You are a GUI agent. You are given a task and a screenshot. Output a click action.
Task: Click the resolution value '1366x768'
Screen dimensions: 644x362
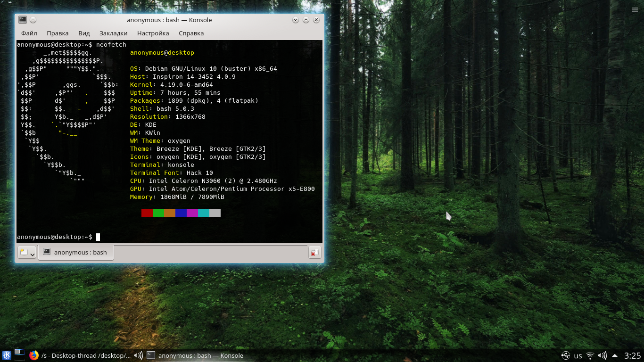coord(190,116)
